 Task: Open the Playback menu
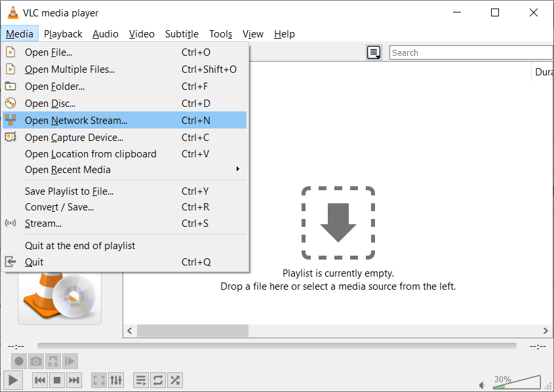[x=63, y=34]
